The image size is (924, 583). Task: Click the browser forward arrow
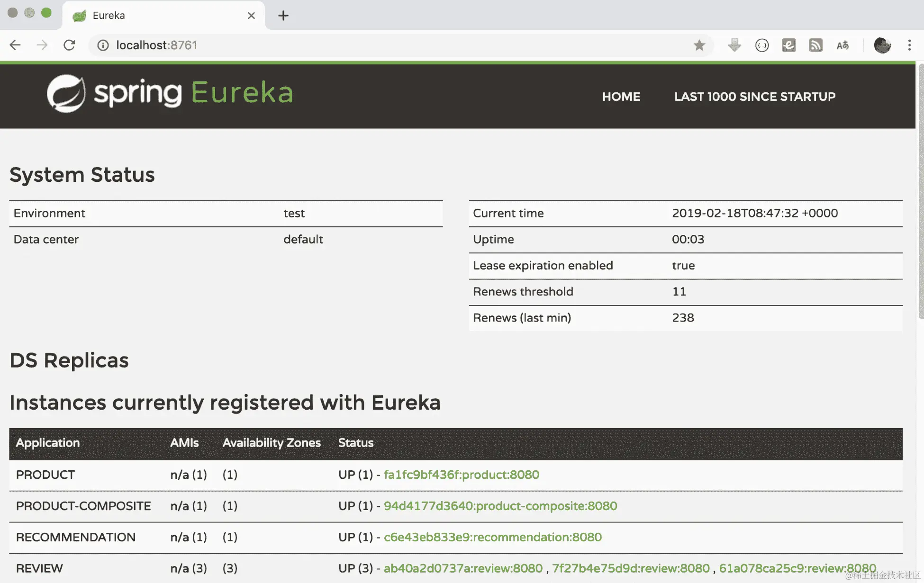point(42,45)
